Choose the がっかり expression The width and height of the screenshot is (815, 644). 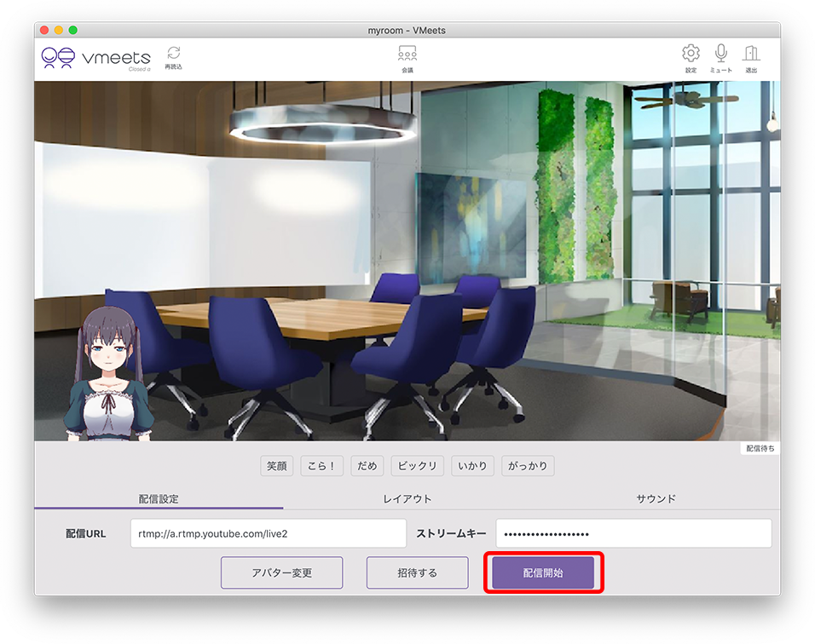(x=528, y=466)
